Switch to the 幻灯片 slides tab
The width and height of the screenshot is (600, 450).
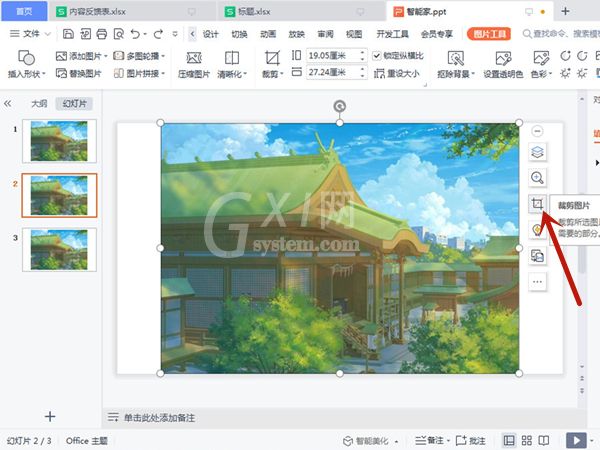coord(75,104)
